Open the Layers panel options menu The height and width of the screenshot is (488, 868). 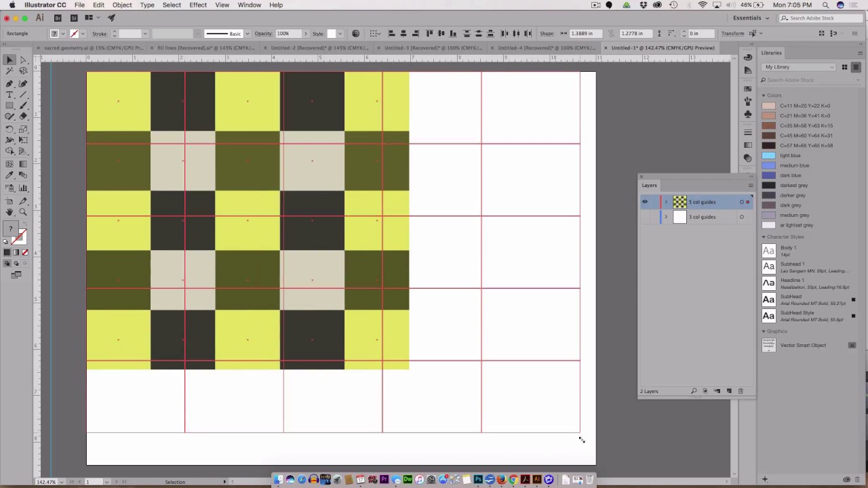[750, 185]
